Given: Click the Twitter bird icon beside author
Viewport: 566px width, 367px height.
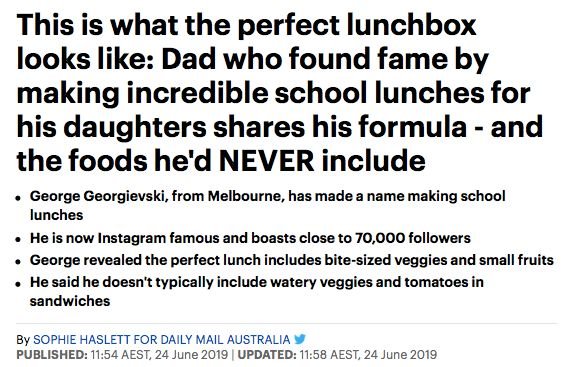Looking at the screenshot, I should 300,339.
